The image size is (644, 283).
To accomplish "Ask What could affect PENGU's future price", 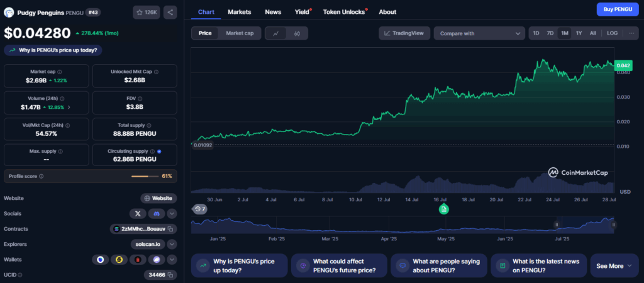I will pyautogui.click(x=339, y=266).
